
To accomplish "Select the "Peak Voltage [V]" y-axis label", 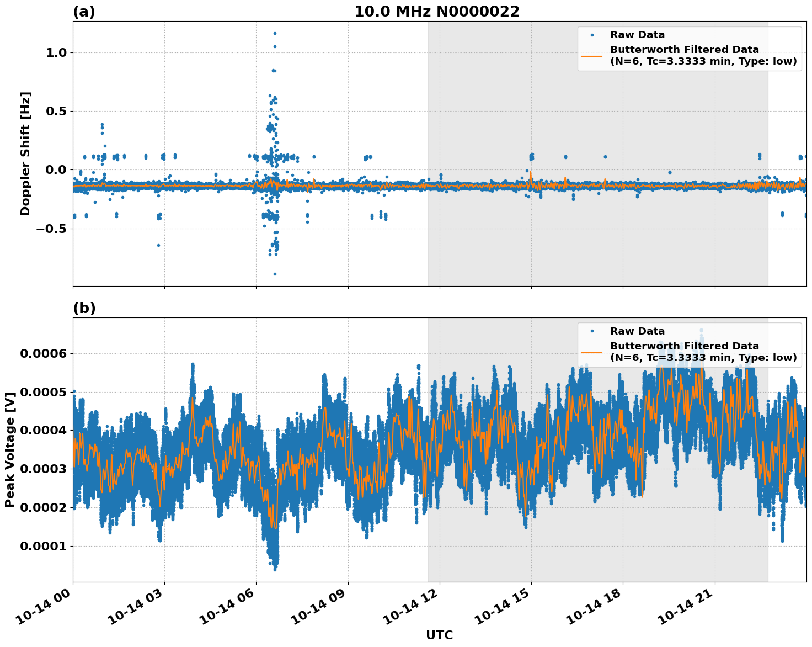I will point(9,449).
